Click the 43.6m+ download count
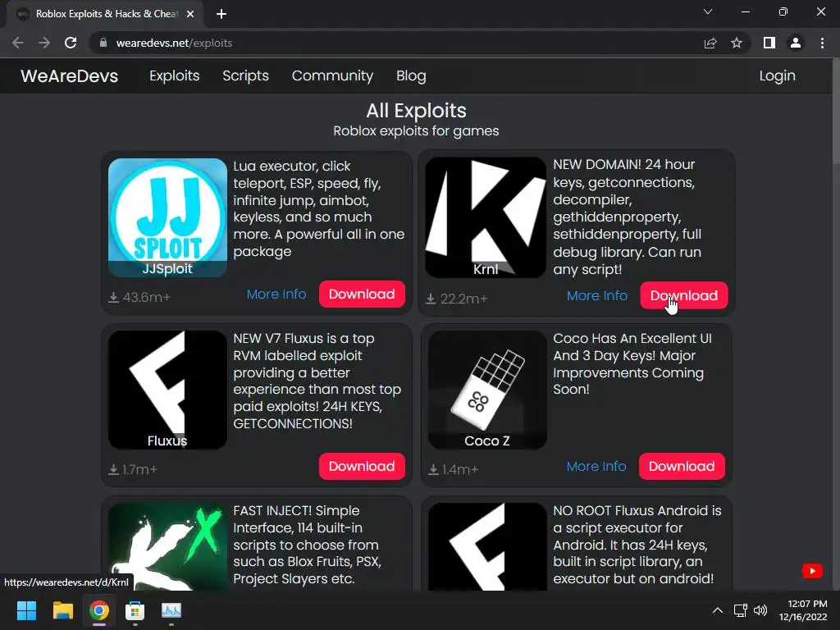Screen dimensions: 840x630 pos(139,297)
